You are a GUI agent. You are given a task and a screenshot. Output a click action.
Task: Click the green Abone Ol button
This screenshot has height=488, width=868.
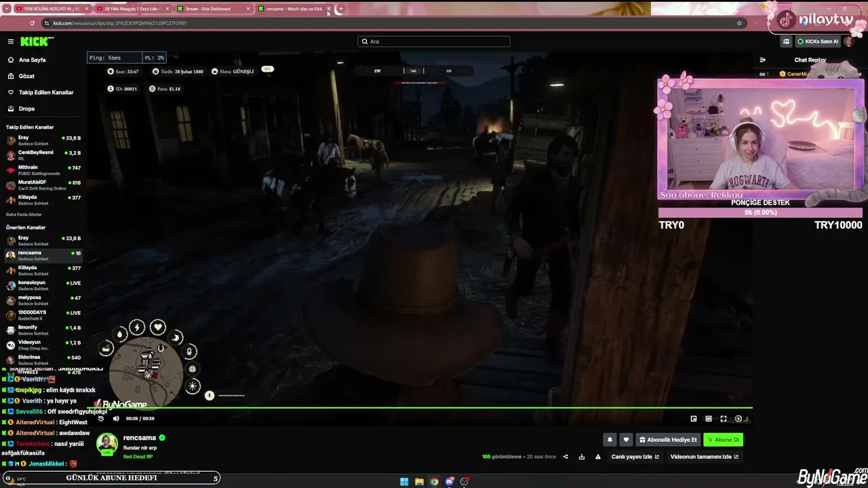point(723,440)
